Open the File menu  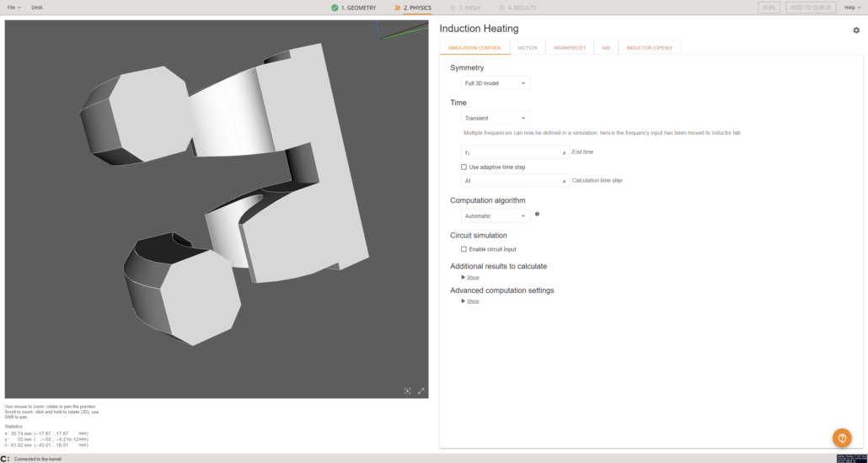[14, 8]
